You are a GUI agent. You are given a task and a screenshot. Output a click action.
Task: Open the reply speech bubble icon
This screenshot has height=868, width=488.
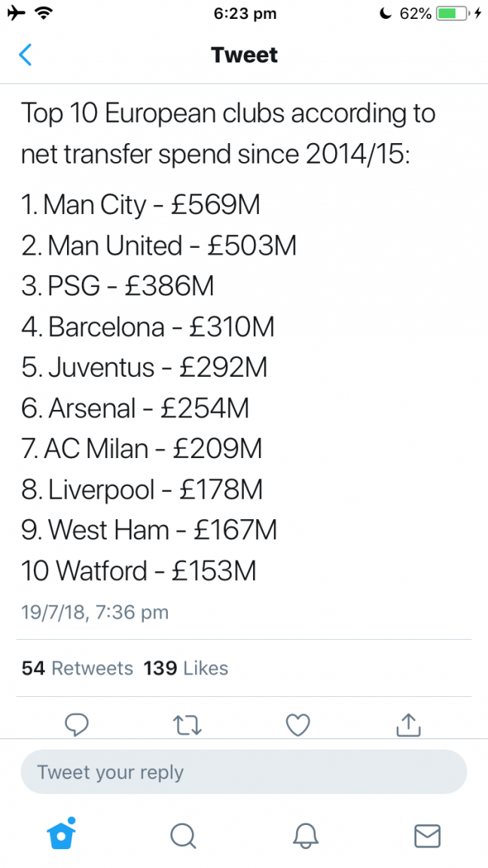pos(77,725)
